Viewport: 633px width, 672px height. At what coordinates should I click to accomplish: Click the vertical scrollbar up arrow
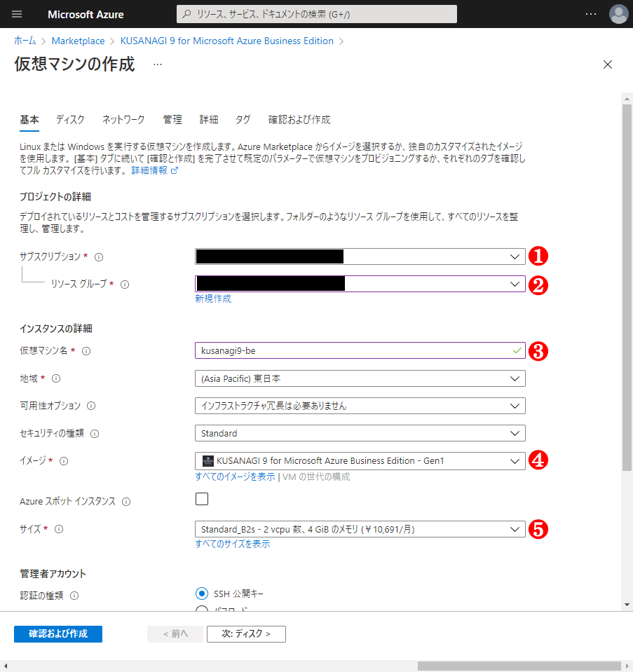click(627, 99)
